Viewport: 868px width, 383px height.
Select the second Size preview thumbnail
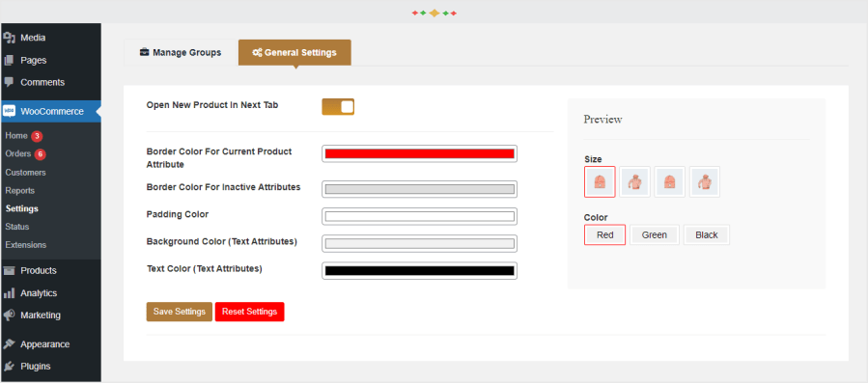(x=634, y=181)
